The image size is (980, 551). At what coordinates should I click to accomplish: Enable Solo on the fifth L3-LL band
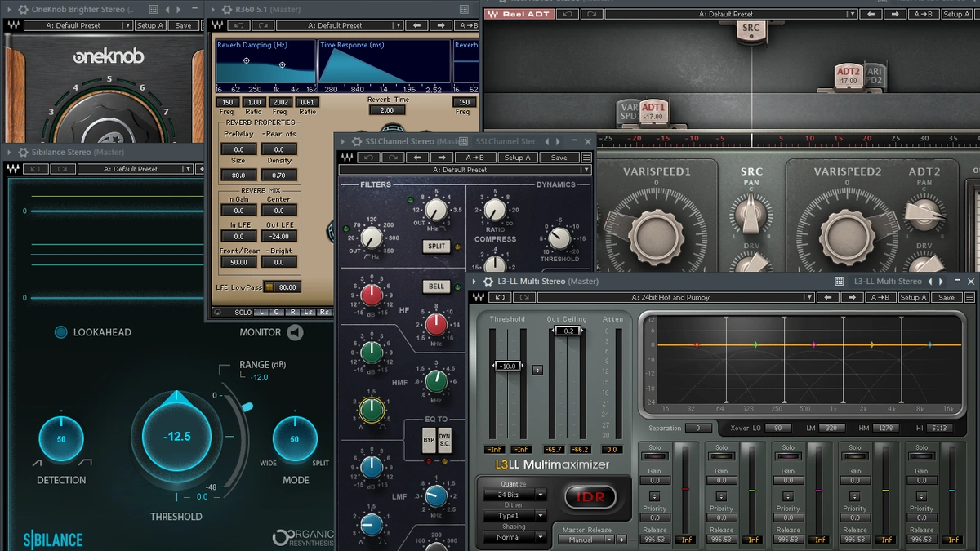pyautogui.click(x=921, y=456)
